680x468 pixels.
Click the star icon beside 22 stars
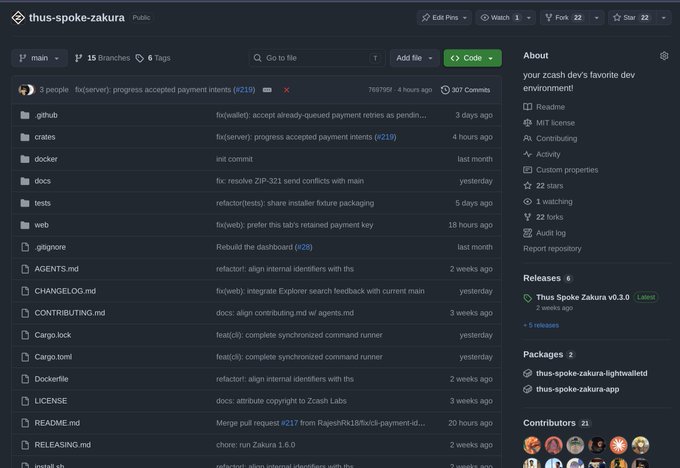527,186
